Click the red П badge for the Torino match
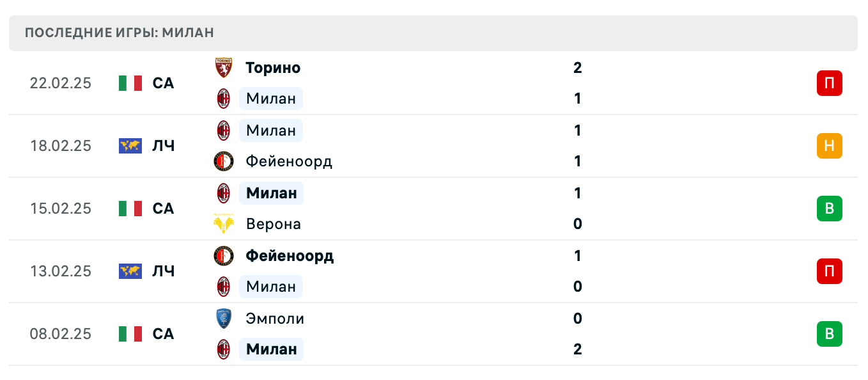The height and width of the screenshot is (380, 868). coord(829,83)
